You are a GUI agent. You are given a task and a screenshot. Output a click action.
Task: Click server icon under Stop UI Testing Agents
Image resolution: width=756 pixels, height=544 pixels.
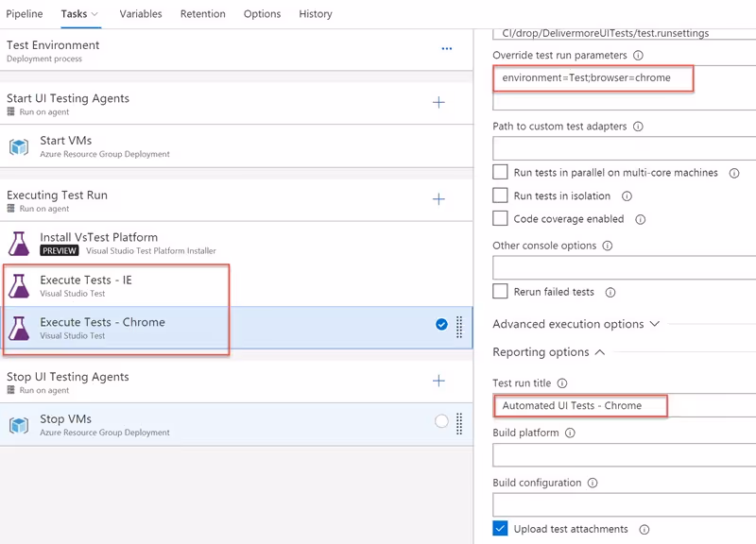[10, 390]
